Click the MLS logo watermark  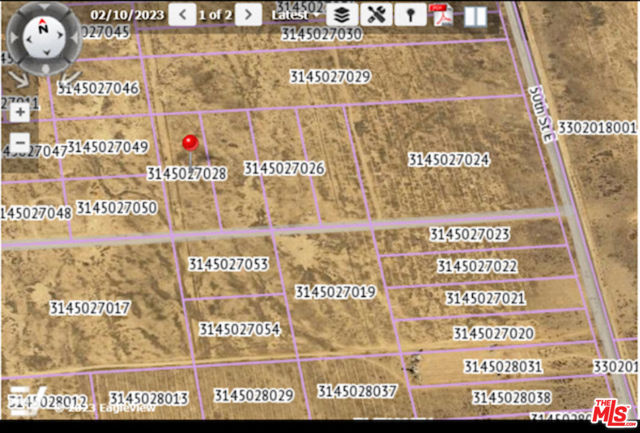[x=613, y=411]
